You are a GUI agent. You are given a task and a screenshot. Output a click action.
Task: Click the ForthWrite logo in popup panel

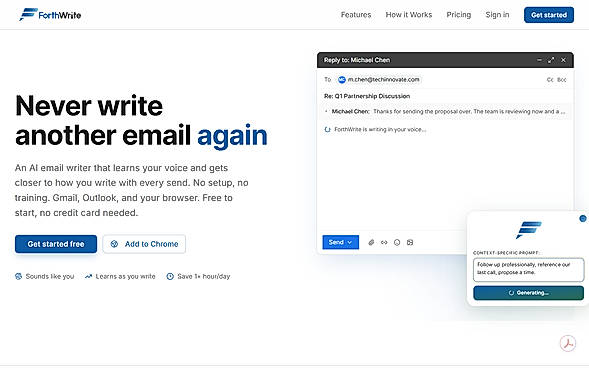pyautogui.click(x=528, y=230)
